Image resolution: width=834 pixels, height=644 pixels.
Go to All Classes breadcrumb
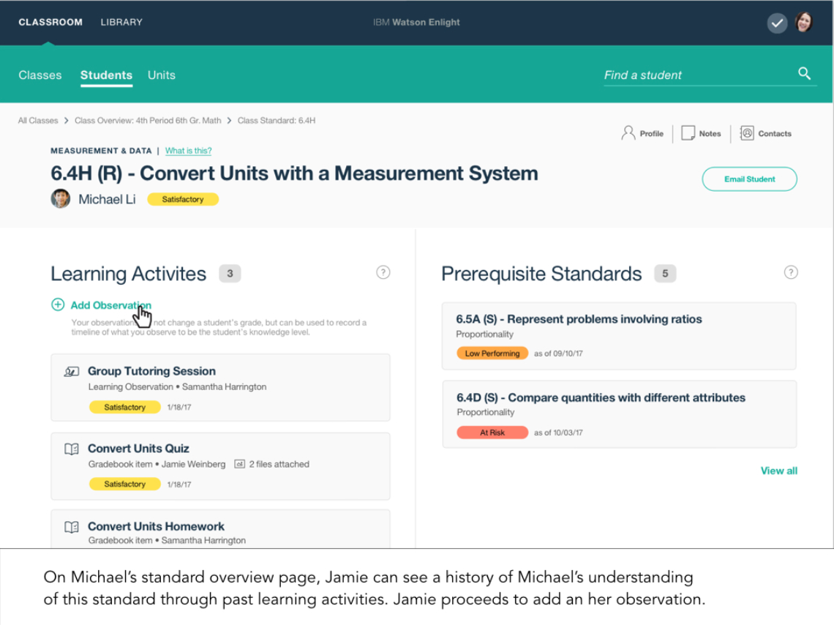[x=38, y=121]
